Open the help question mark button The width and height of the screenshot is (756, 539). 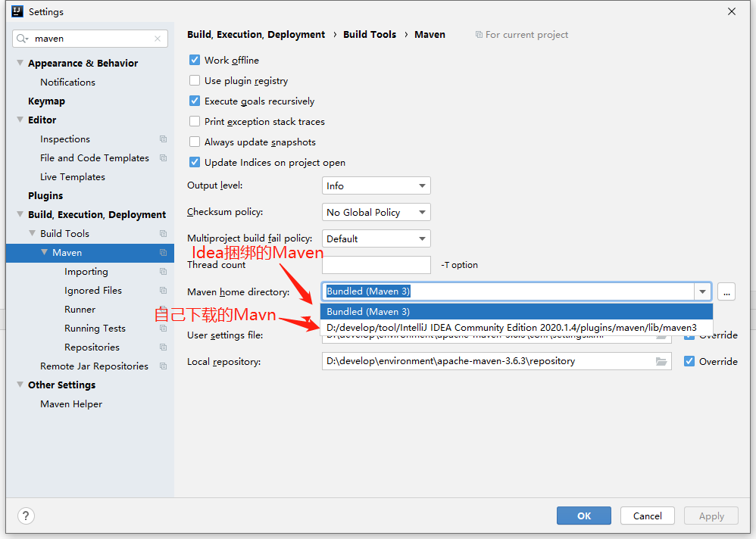pyautogui.click(x=26, y=516)
